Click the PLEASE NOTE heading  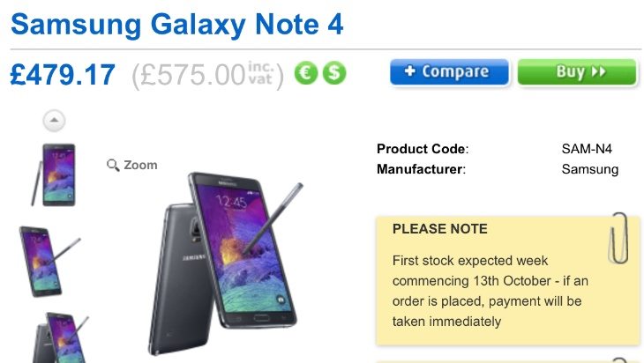point(440,228)
